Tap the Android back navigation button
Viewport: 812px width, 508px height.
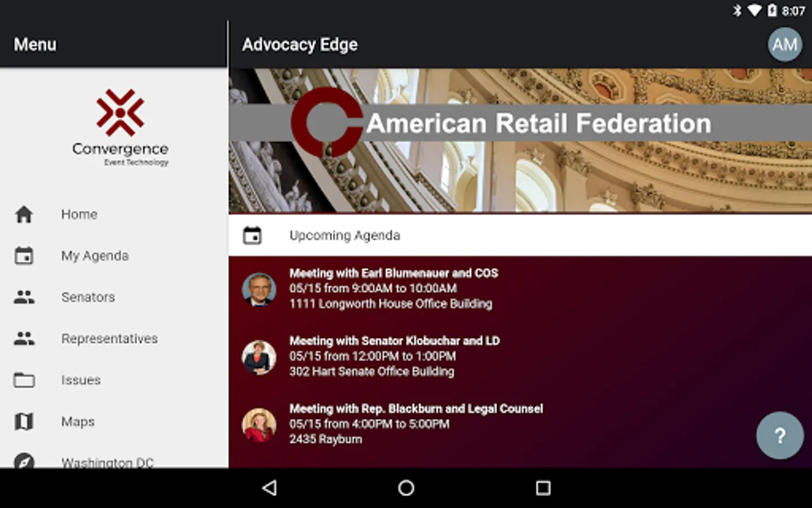pyautogui.click(x=270, y=488)
